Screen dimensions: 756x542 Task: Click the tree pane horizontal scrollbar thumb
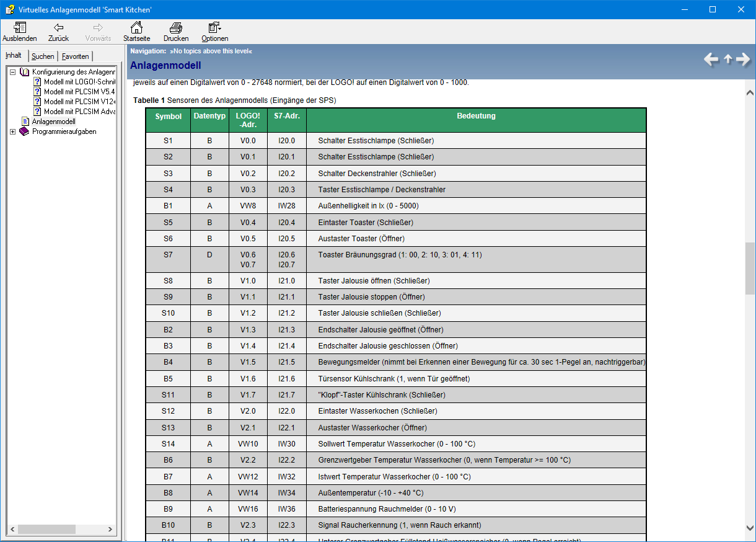click(x=46, y=529)
